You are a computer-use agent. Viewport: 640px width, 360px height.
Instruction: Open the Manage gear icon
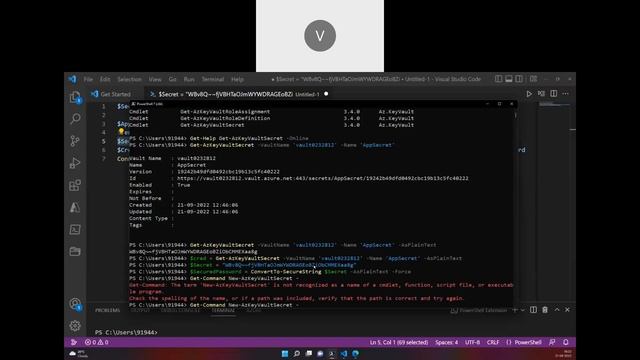(x=75, y=326)
